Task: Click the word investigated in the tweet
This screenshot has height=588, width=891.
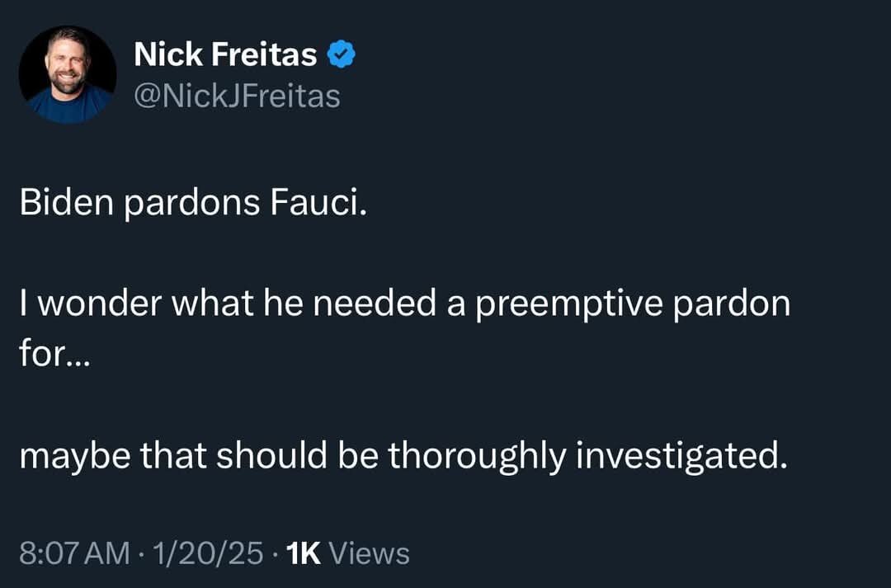Action: 676,456
